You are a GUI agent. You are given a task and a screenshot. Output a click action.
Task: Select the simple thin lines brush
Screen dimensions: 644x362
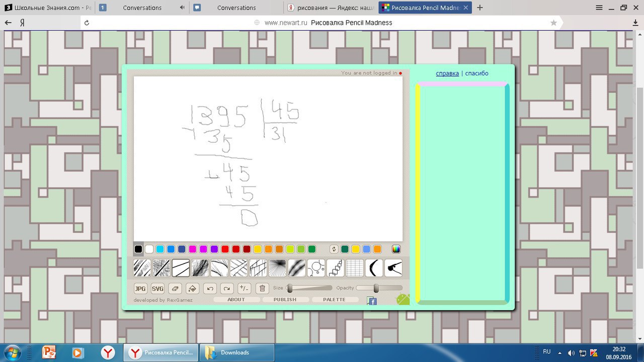pyautogui.click(x=181, y=268)
